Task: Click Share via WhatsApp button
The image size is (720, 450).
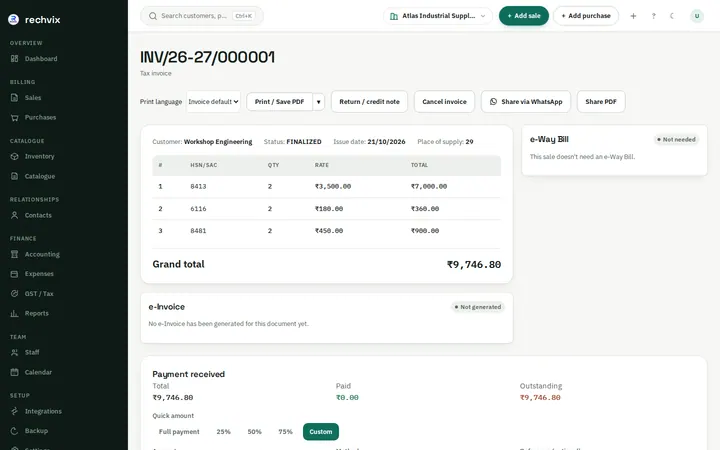Action: click(x=526, y=102)
